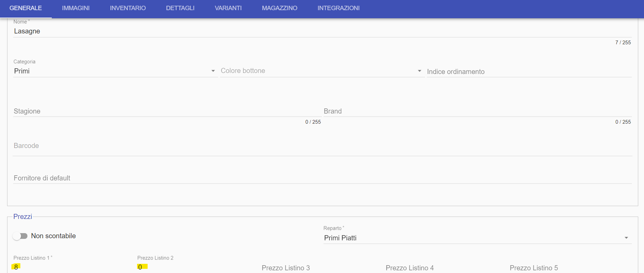Focus the Barcode input field

pyautogui.click(x=322, y=146)
